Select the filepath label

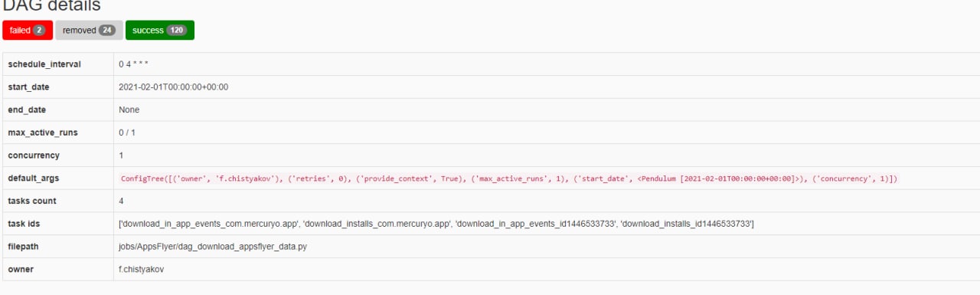24,247
